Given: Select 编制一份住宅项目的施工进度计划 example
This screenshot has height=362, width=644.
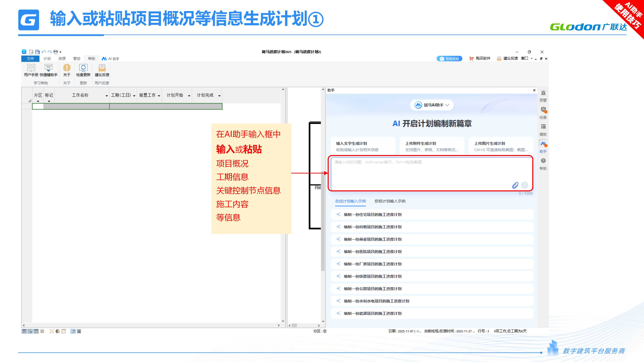Looking at the screenshot, I should click(372, 215).
